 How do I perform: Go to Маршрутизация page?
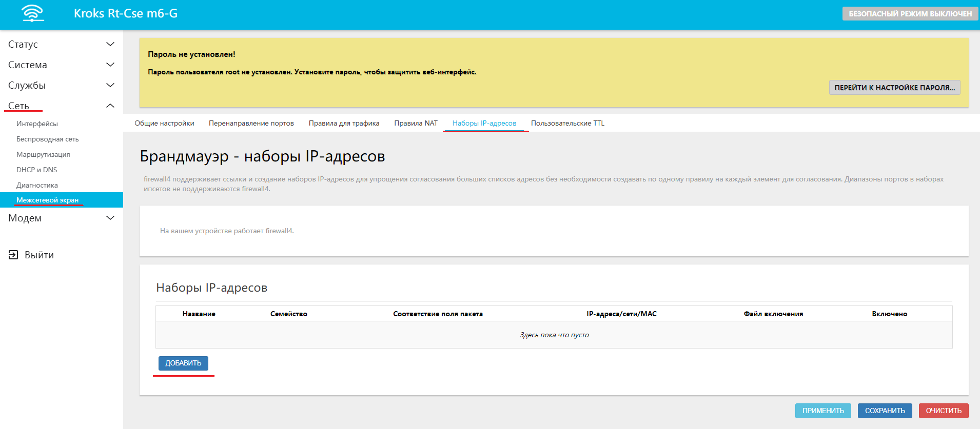coord(43,154)
